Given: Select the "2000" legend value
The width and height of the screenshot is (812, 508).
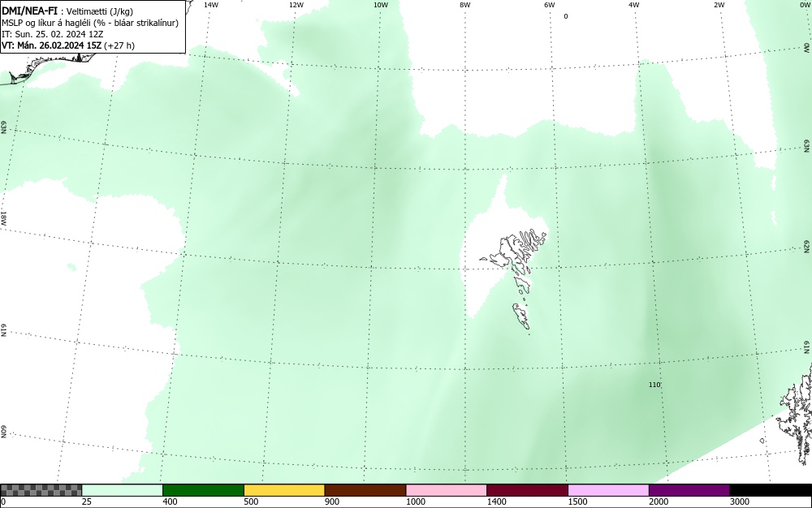Looking at the screenshot, I should pyautogui.click(x=659, y=502).
